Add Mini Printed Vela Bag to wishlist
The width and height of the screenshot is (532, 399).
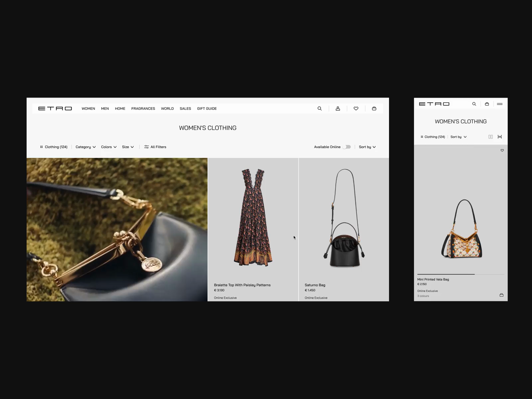tap(502, 150)
